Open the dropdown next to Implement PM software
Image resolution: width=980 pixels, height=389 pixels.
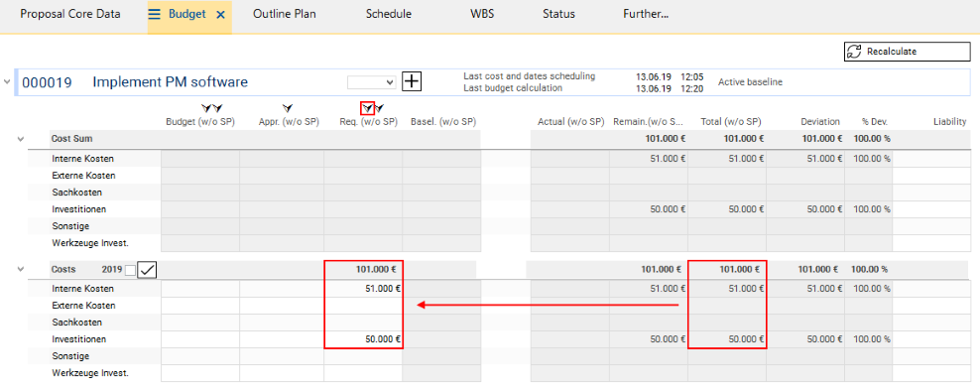point(372,82)
